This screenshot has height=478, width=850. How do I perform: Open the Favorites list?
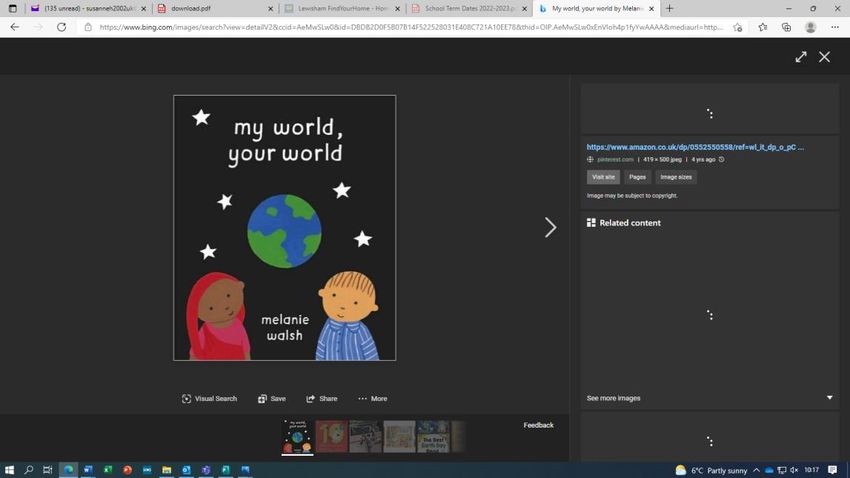[x=763, y=27]
